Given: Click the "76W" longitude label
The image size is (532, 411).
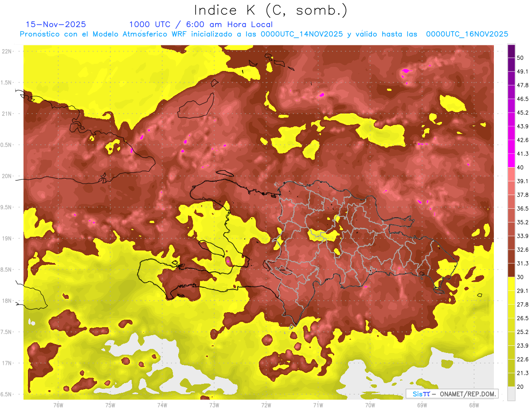Looking at the screenshot, I should pyautogui.click(x=58, y=405).
